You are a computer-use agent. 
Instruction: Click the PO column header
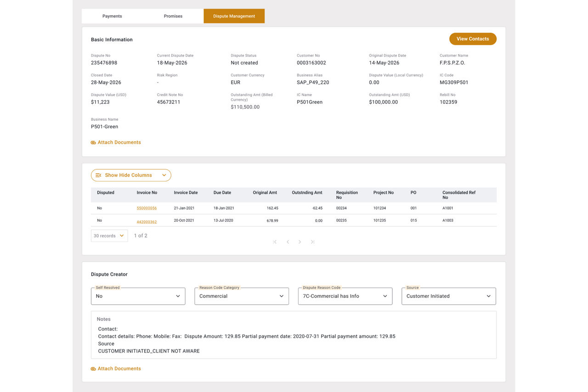[413, 193]
